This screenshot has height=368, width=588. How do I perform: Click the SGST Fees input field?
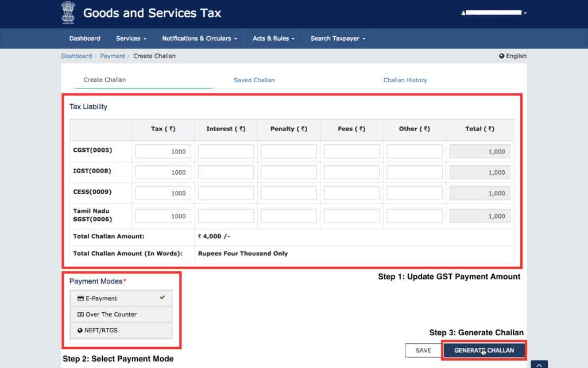[x=352, y=216]
